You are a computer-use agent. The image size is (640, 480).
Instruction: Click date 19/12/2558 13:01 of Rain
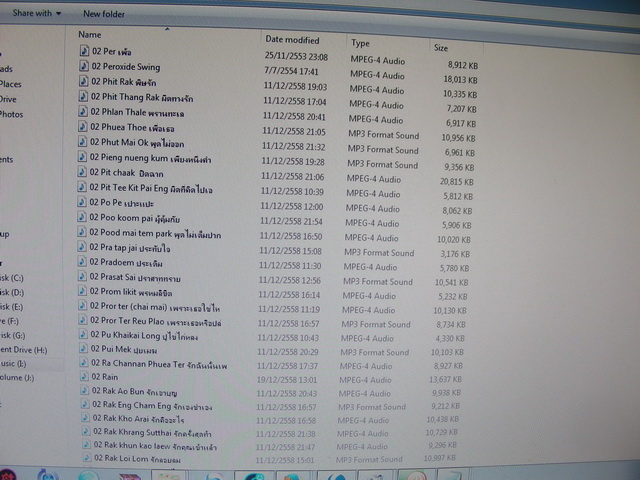click(x=287, y=380)
